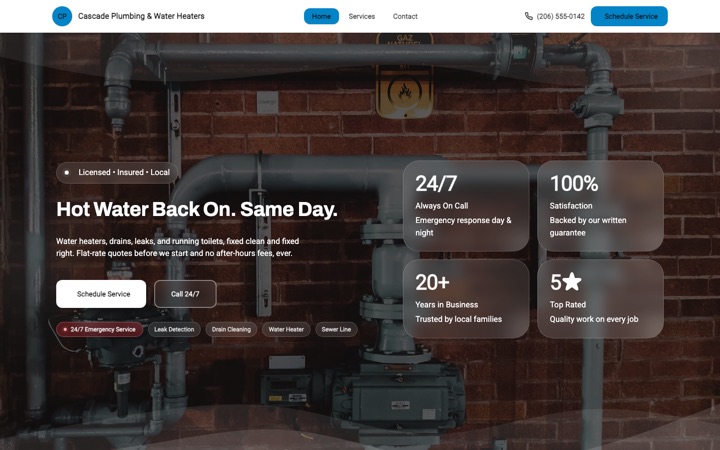The image size is (720, 450).
Task: Click the headline 'Hot Water Back On. Same Day.'
Action: click(197, 209)
